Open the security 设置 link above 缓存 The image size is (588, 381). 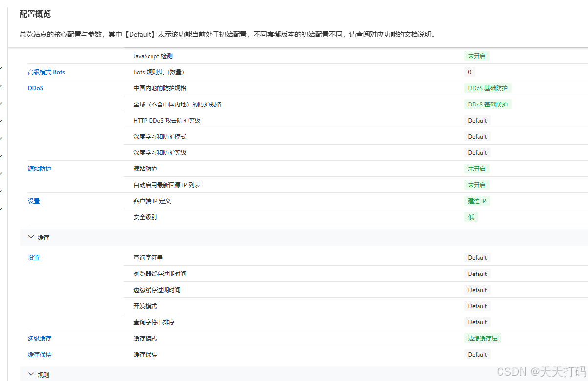34,201
